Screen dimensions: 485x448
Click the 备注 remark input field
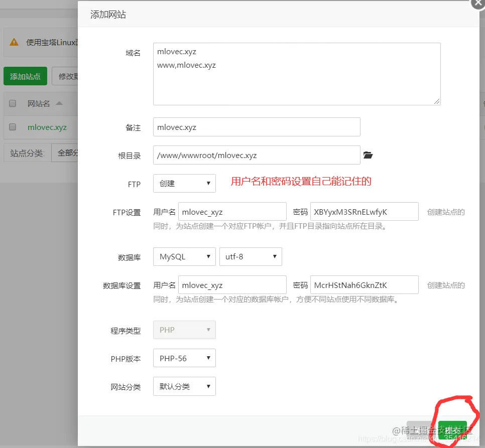click(256, 127)
